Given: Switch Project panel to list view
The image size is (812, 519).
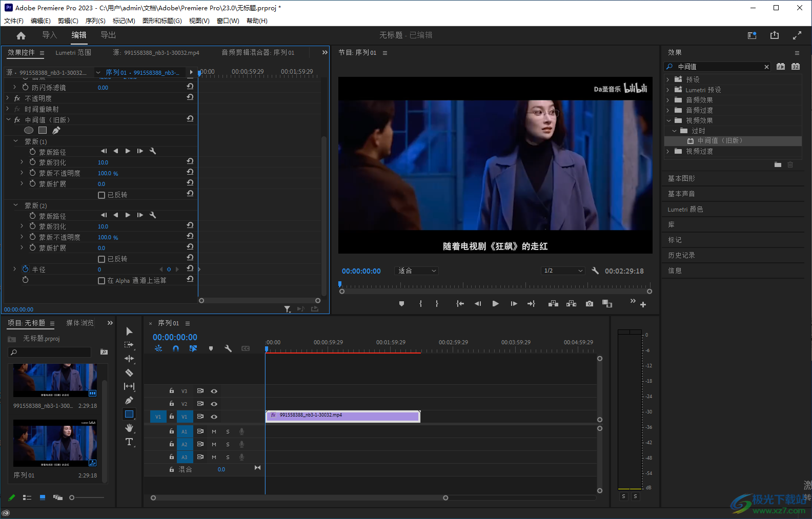Looking at the screenshot, I should pyautogui.click(x=27, y=497).
